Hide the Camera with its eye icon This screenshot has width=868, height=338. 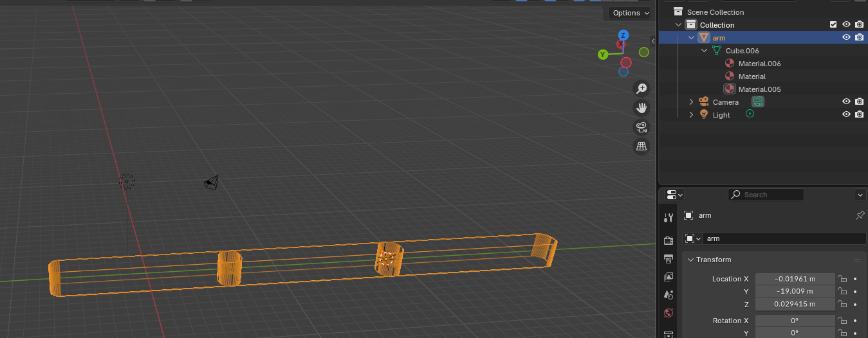pos(846,102)
